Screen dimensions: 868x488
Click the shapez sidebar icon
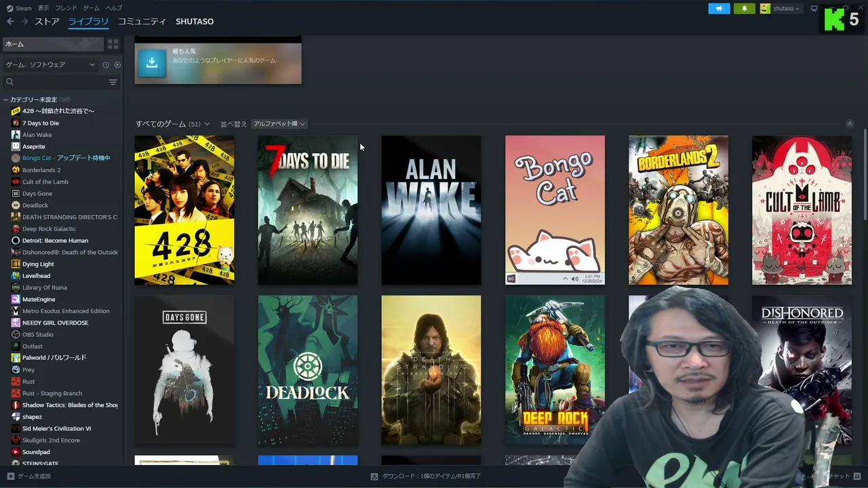click(x=16, y=417)
